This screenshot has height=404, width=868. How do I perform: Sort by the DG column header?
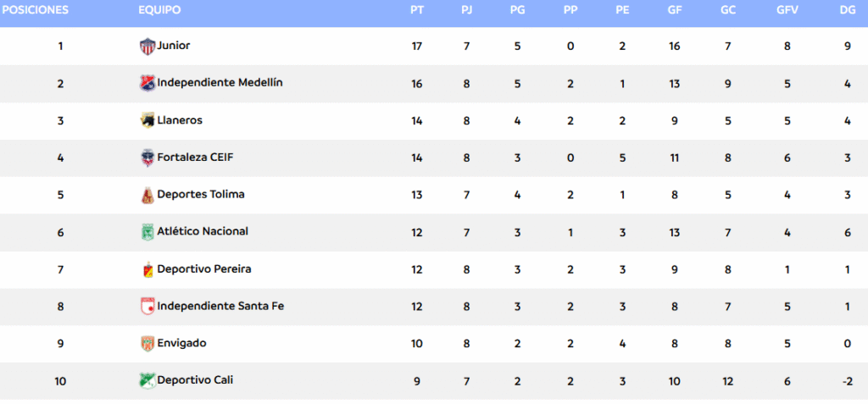(847, 10)
